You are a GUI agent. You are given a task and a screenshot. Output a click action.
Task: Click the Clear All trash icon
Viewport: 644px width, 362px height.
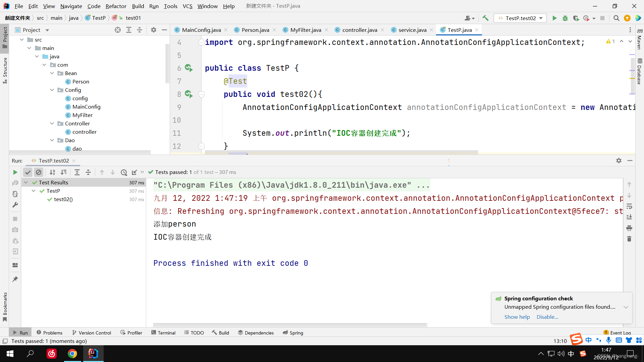[x=629, y=239]
